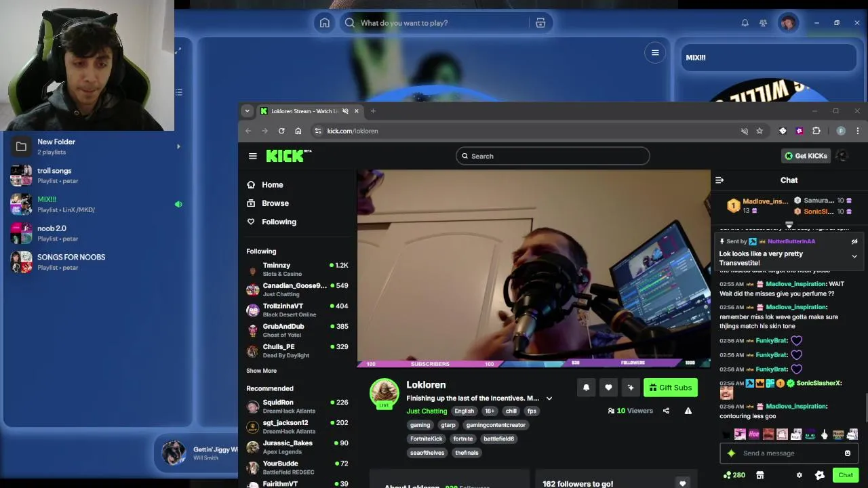Click the sparkle subscribe icon button

pos(631,388)
